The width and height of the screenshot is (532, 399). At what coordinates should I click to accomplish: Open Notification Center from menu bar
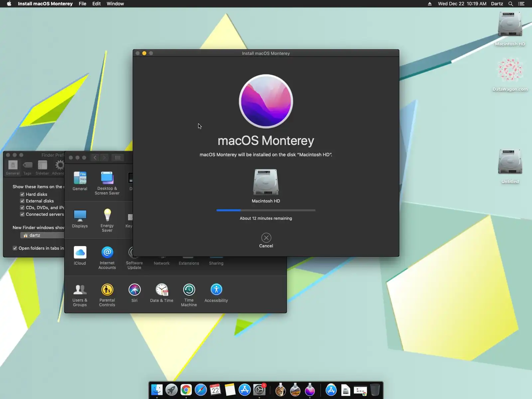[521, 4]
